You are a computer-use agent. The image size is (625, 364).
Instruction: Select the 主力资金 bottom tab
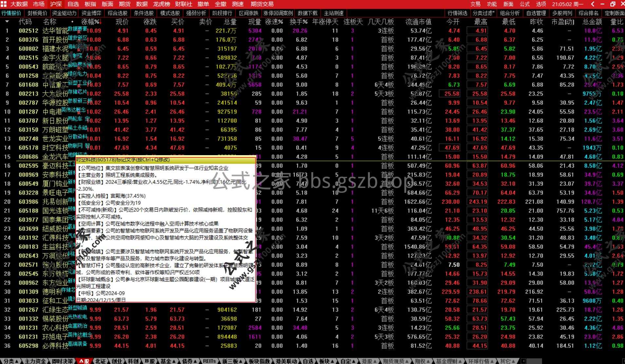coord(35,361)
